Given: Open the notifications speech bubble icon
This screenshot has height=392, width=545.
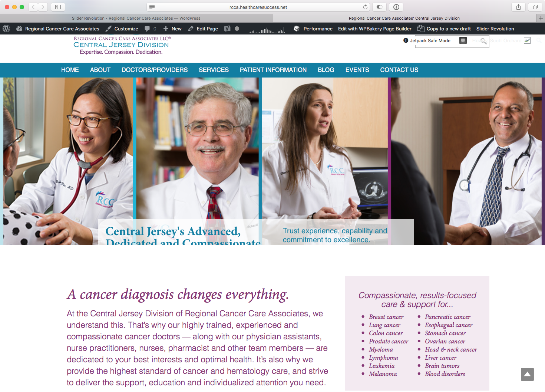Looking at the screenshot, I should coord(463,41).
